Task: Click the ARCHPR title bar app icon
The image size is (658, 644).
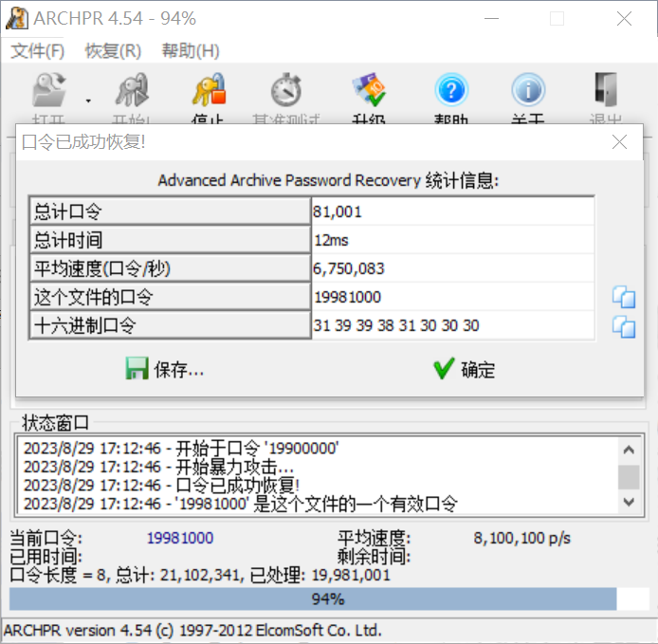Action: pyautogui.click(x=17, y=18)
